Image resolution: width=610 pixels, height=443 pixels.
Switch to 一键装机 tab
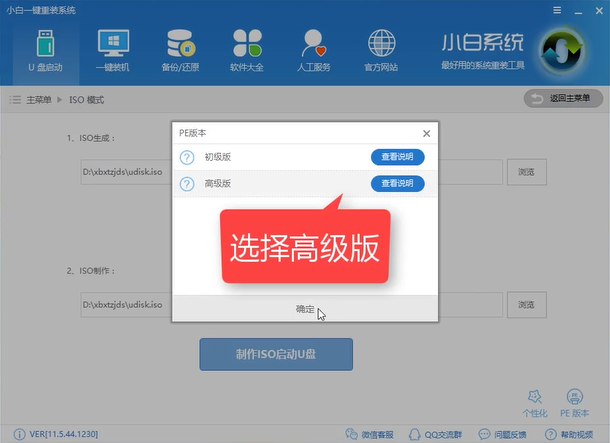coord(112,50)
